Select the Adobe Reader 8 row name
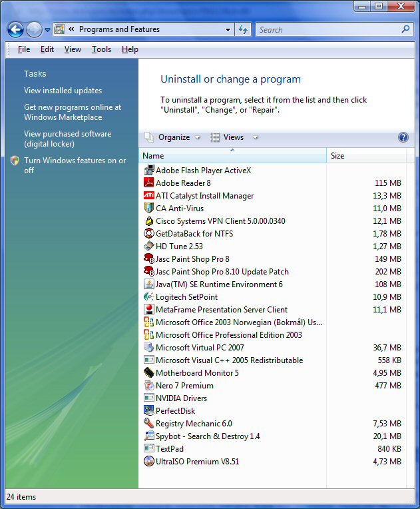Viewport: 420px width, 509px height. pos(183,183)
